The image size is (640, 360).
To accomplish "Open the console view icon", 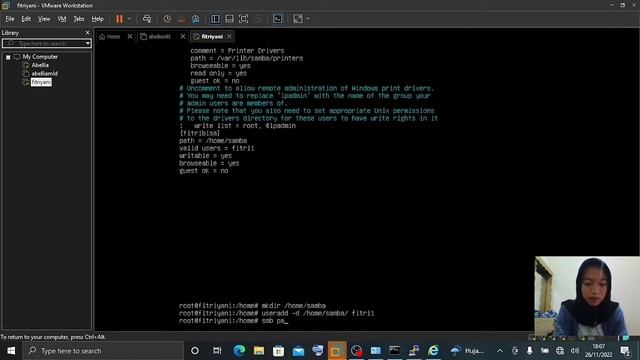I will pyautogui.click(x=278, y=19).
